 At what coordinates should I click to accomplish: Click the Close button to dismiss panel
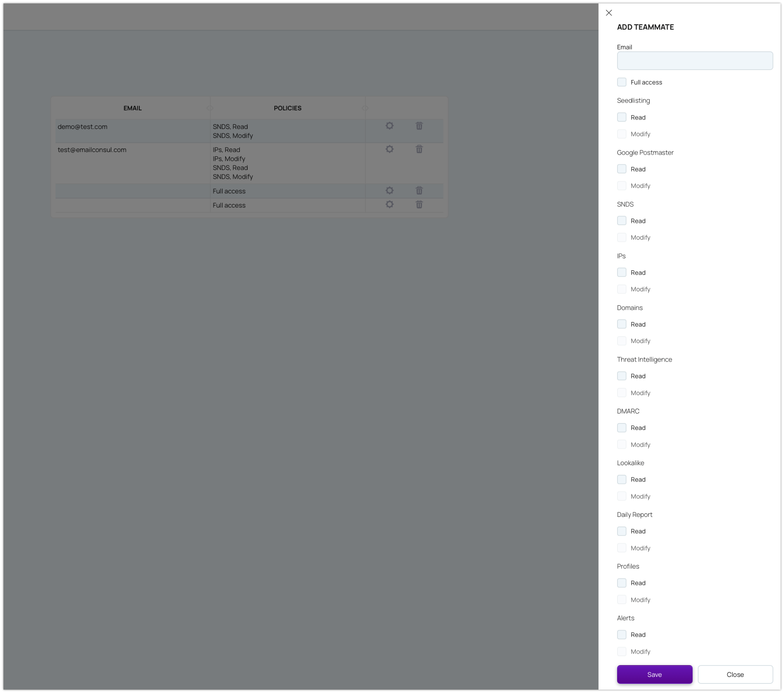[735, 674]
